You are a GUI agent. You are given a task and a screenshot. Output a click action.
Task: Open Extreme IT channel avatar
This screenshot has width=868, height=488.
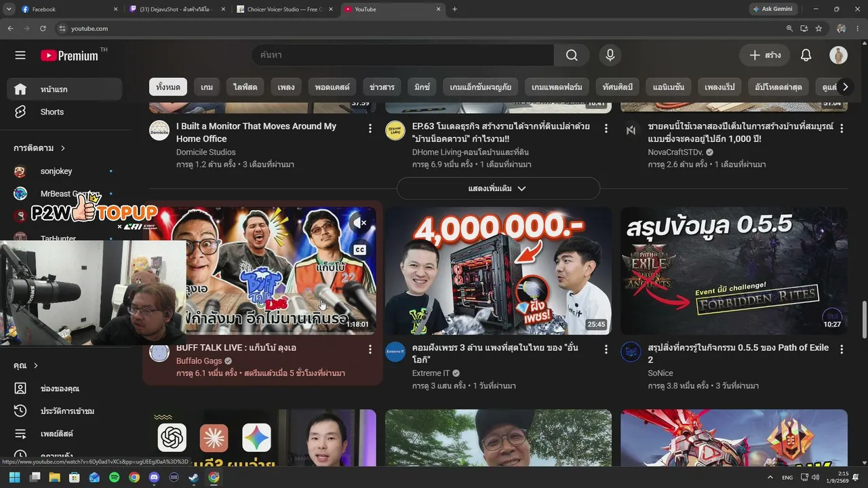click(395, 352)
